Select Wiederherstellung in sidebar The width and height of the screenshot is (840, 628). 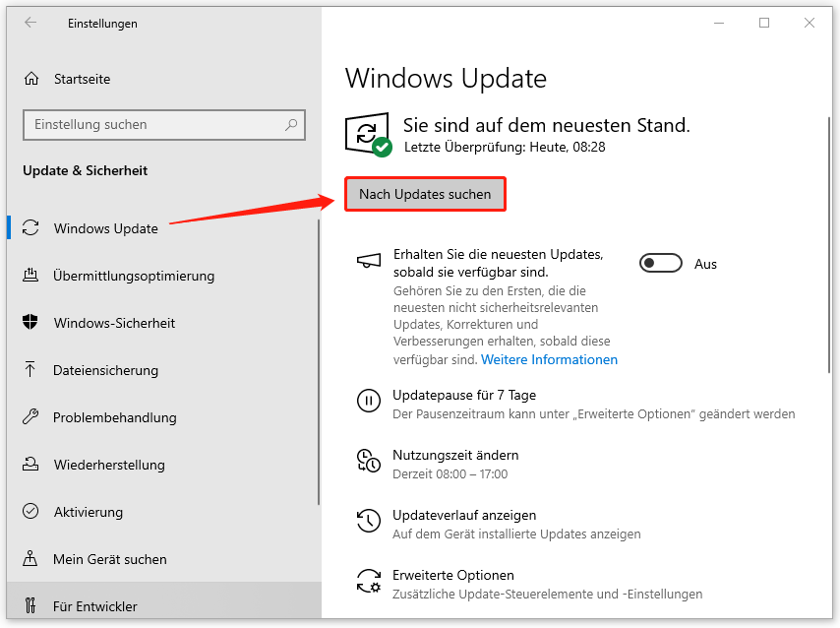tap(164, 464)
